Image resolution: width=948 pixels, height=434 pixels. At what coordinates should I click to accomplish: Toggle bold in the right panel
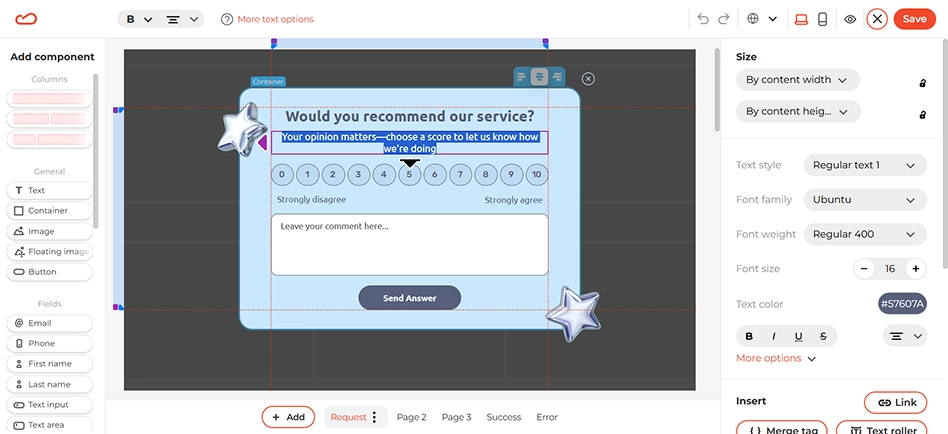tap(749, 337)
